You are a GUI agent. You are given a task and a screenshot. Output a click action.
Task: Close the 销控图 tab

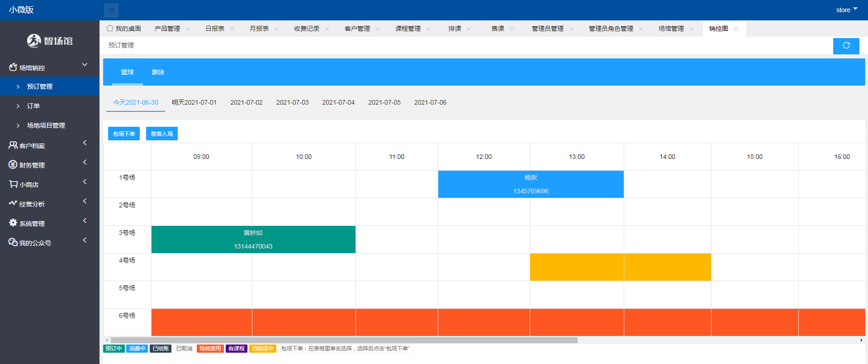(x=736, y=29)
